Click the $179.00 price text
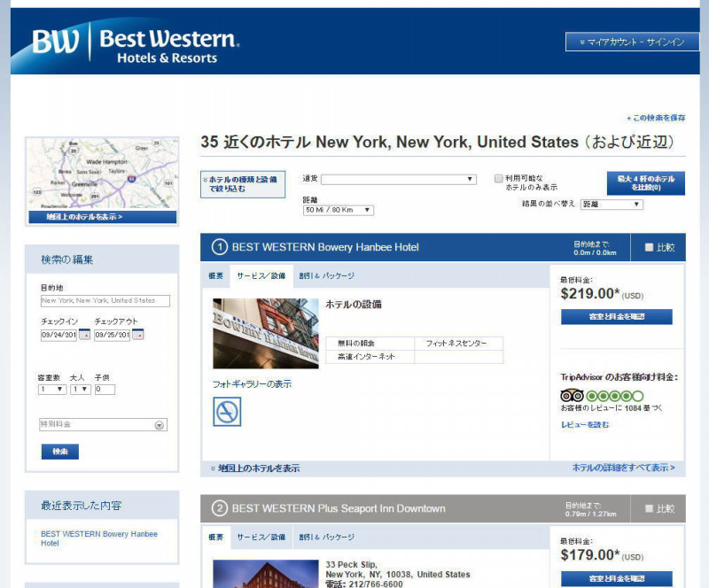Viewport: 709px width, 588px height. 590,555
